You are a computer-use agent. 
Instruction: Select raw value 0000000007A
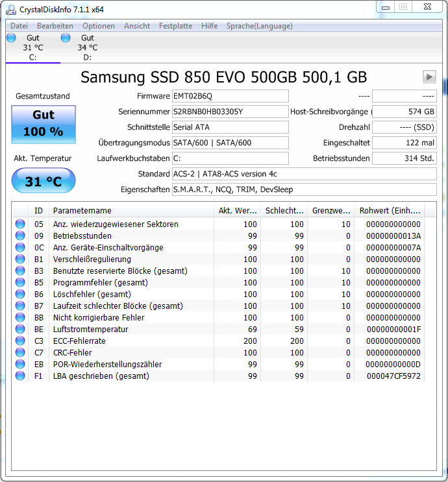(x=393, y=247)
